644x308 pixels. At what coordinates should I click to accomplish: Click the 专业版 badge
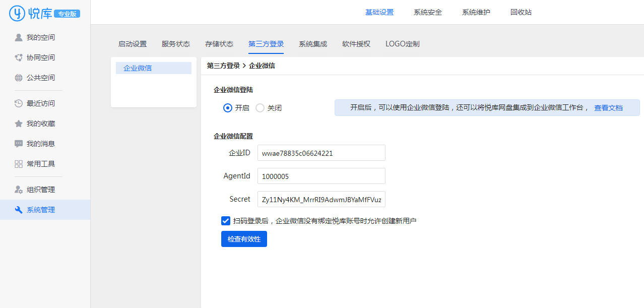67,14
